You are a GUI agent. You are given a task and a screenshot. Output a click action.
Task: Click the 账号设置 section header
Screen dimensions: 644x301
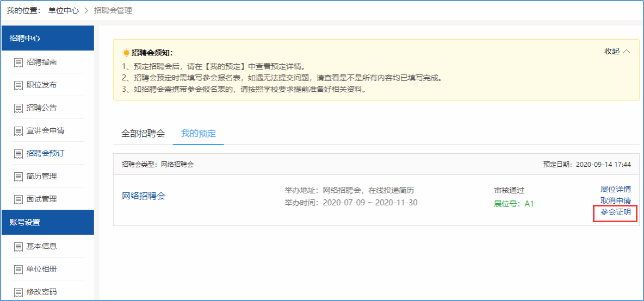click(x=47, y=222)
